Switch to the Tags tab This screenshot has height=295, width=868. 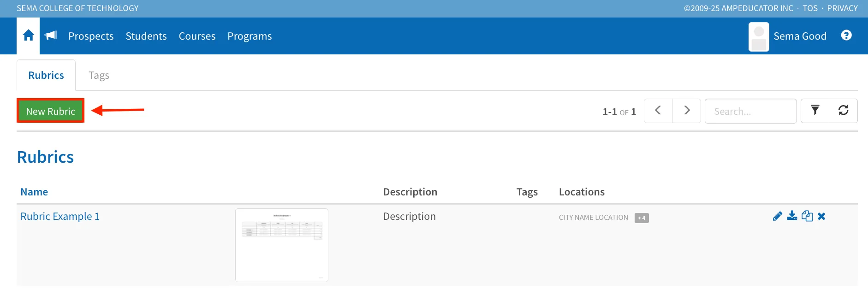99,75
